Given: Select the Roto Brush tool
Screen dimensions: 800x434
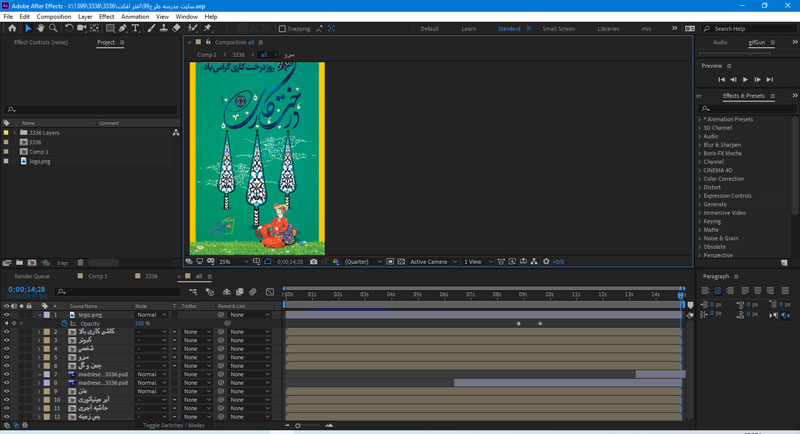Looking at the screenshot, I should click(x=193, y=29).
